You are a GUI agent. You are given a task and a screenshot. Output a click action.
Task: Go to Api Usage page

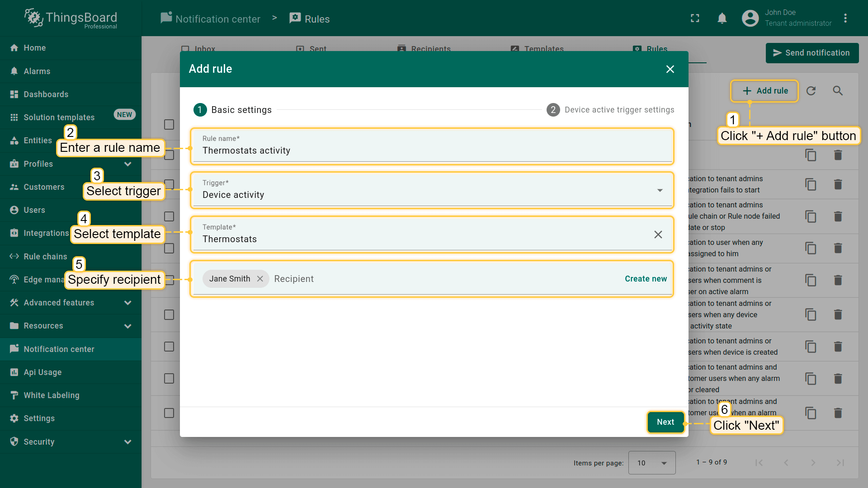(x=42, y=372)
